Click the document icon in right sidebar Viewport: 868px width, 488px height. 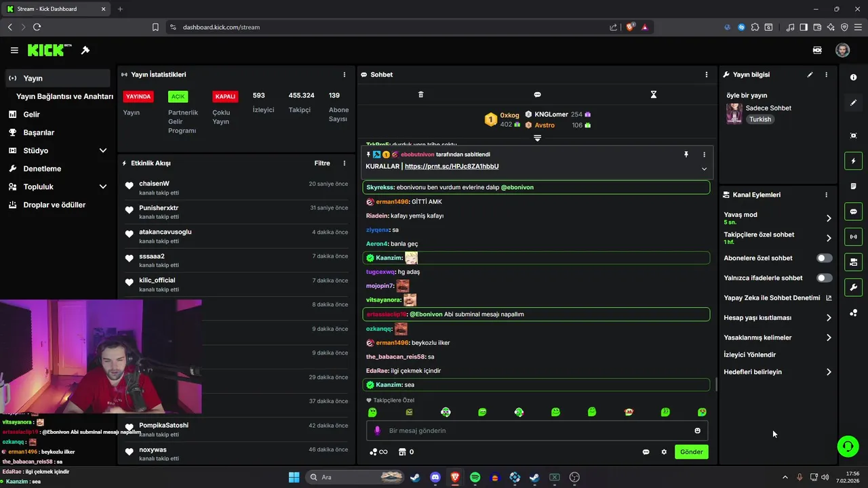point(853,186)
